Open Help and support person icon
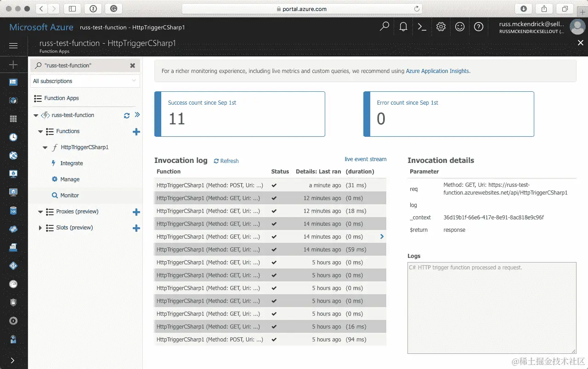Viewport: 588px width, 369px height. [13, 340]
